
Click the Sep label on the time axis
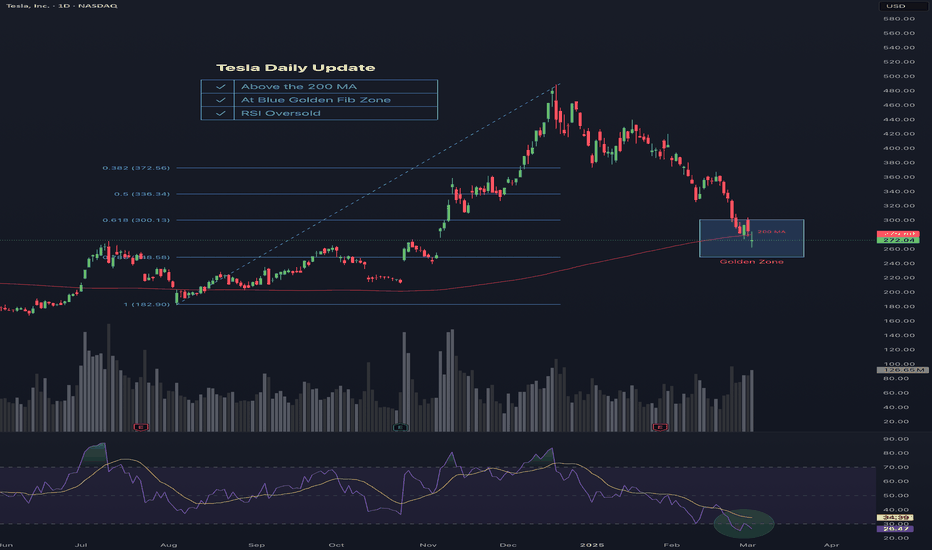pos(256,545)
